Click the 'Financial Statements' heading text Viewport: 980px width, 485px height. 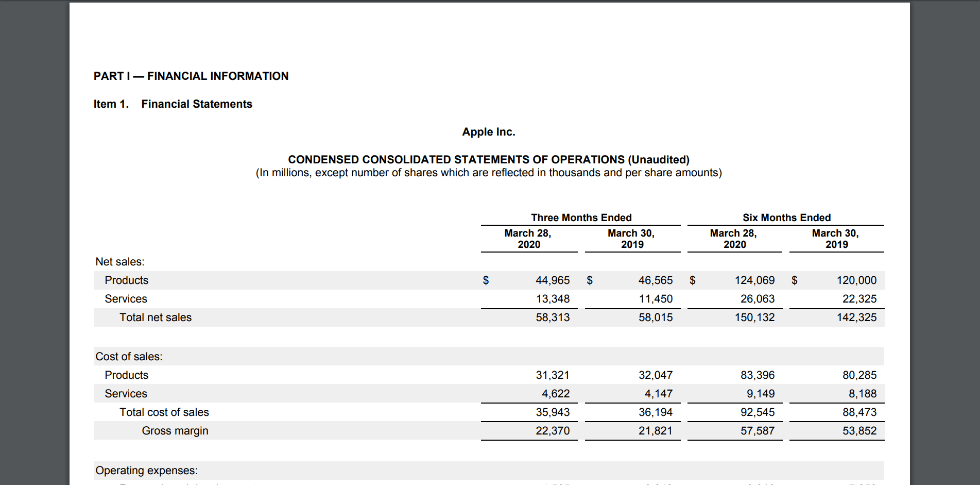click(x=197, y=104)
